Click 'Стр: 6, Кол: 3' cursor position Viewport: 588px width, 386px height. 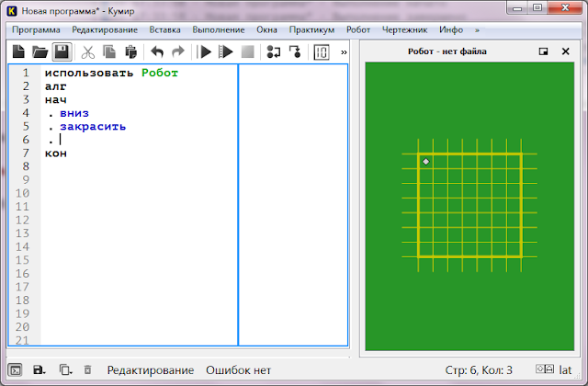point(479,370)
